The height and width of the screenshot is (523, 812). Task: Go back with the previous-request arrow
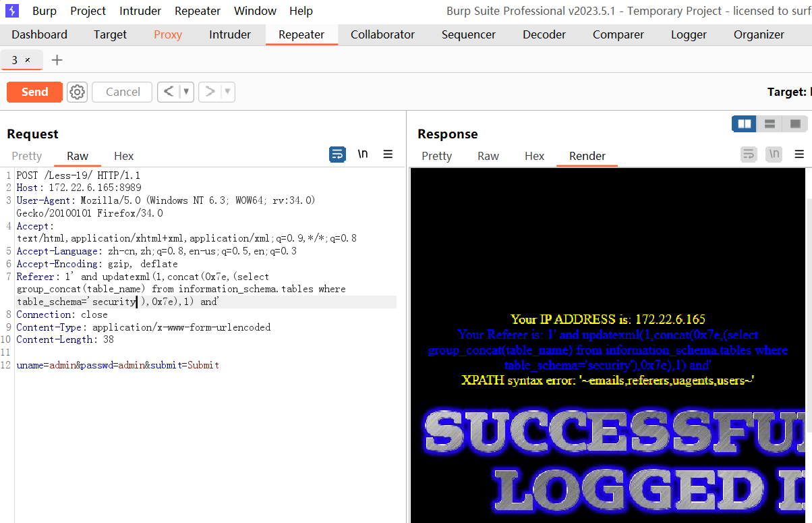169,92
